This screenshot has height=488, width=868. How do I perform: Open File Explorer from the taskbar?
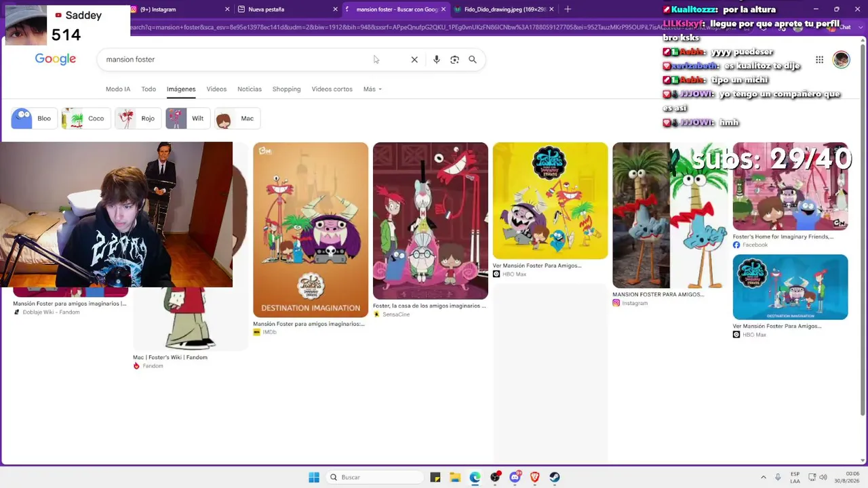pyautogui.click(x=455, y=477)
